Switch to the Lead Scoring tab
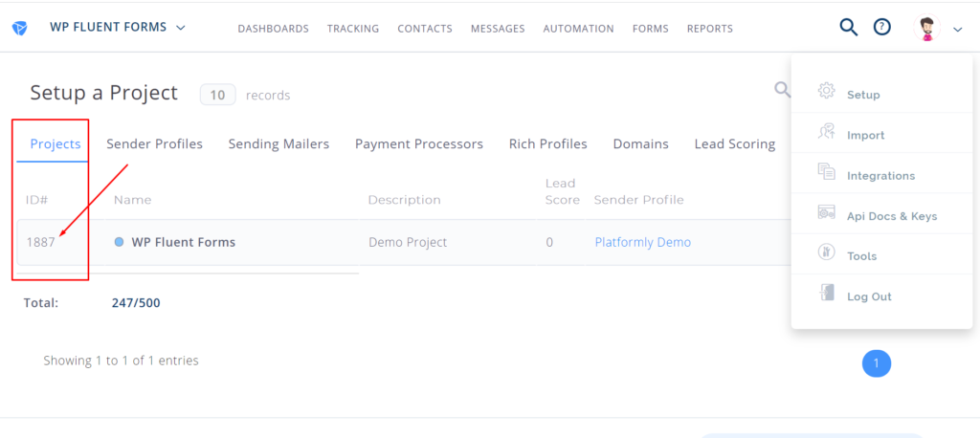The width and height of the screenshot is (980, 438). pos(735,143)
